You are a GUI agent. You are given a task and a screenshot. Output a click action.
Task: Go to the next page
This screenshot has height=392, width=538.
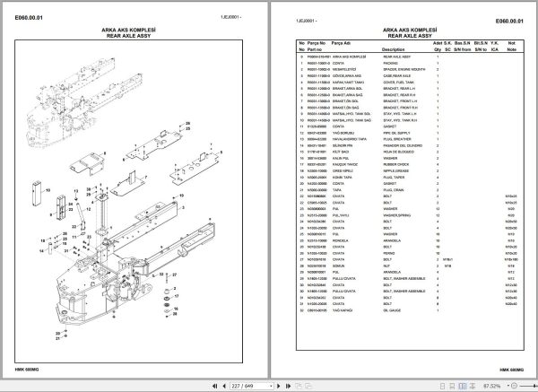279,386
